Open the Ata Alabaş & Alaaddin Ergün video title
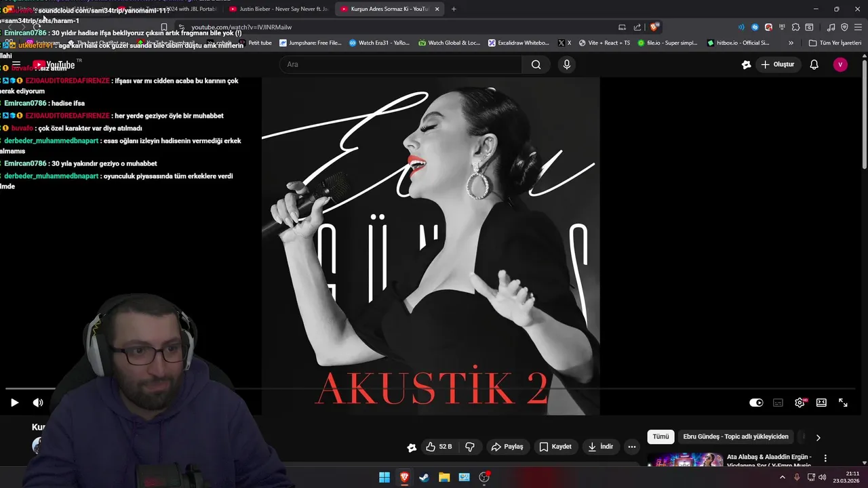The image size is (868, 488). pyautogui.click(x=770, y=461)
